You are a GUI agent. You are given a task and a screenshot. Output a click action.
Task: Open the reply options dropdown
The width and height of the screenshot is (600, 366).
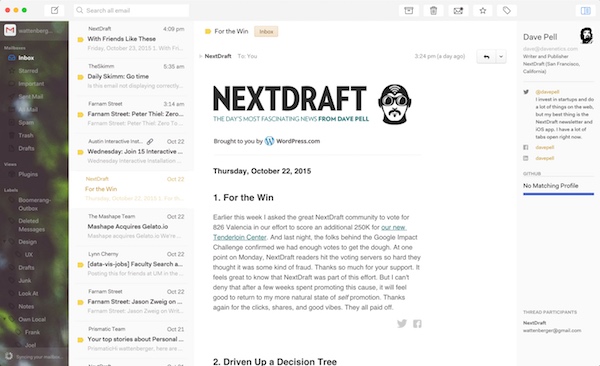(501, 57)
